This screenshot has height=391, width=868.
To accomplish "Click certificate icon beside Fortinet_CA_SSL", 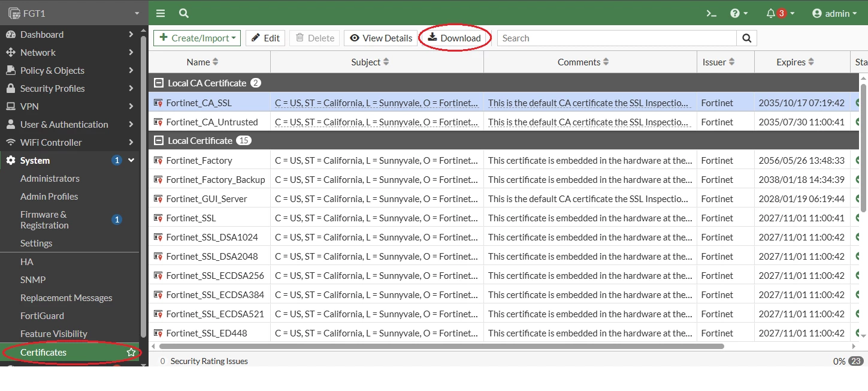I will (x=158, y=103).
